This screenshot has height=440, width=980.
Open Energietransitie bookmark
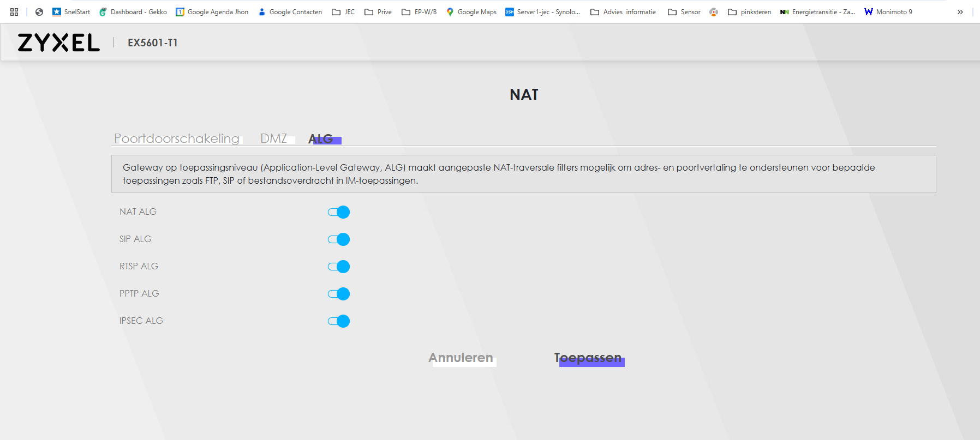pyautogui.click(x=817, y=12)
